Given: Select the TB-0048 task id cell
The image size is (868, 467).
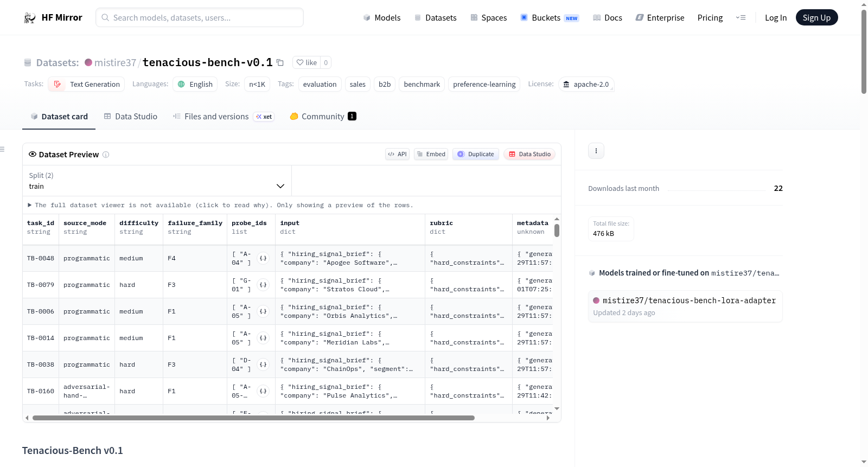Looking at the screenshot, I should 41,258.
